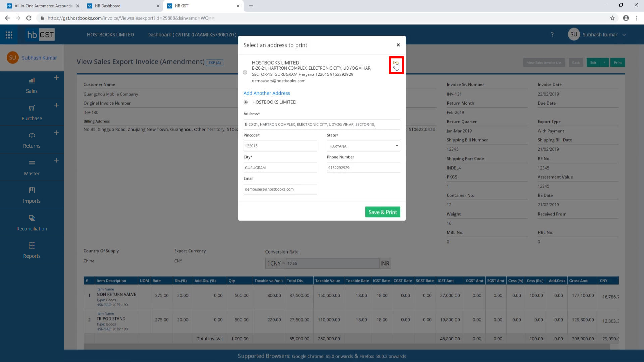
Task: Bookmark this page with the star icon
Action: tap(612, 18)
